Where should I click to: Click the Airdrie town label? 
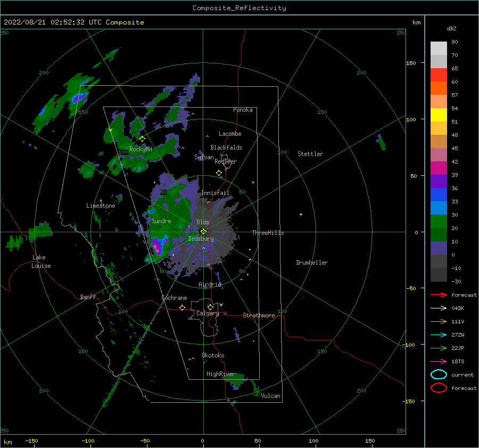(x=210, y=284)
